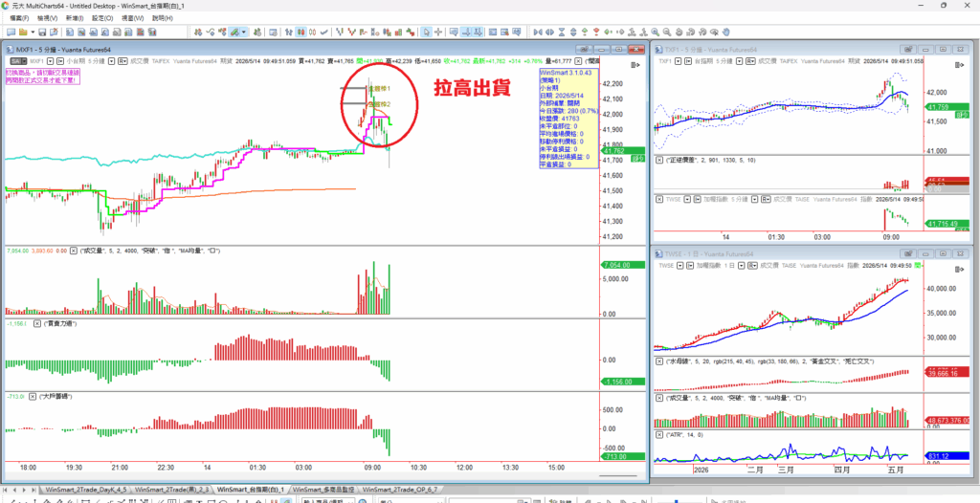Open the TXF1 symbol dropdown arrow
Image resolution: width=980 pixels, height=503 pixels.
point(679,61)
